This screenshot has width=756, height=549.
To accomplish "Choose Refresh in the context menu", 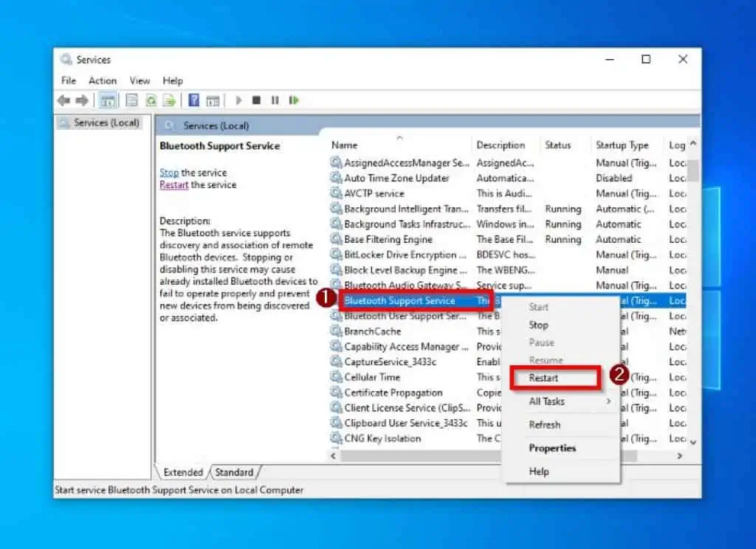I will [x=562, y=424].
